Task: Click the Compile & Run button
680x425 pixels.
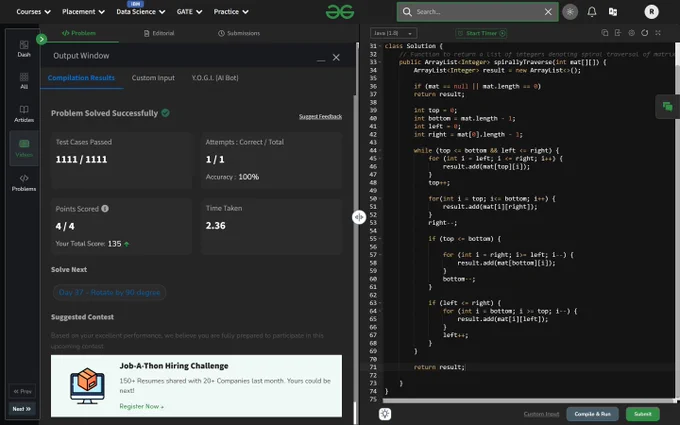Action: click(x=592, y=414)
